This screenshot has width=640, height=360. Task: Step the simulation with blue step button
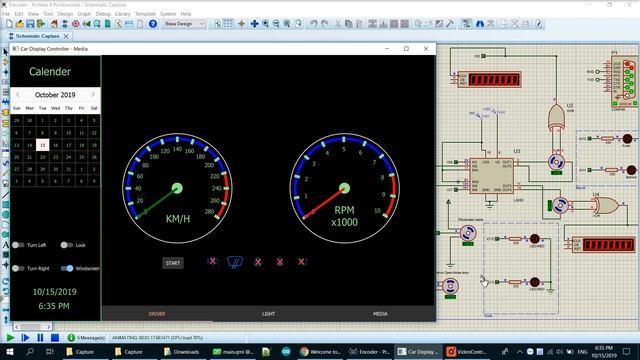25,338
